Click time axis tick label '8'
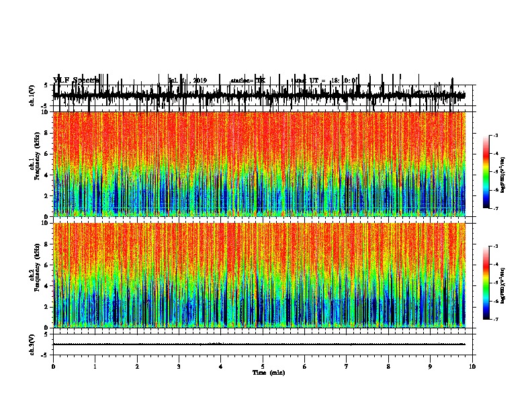The image size is (532, 411). 388,367
